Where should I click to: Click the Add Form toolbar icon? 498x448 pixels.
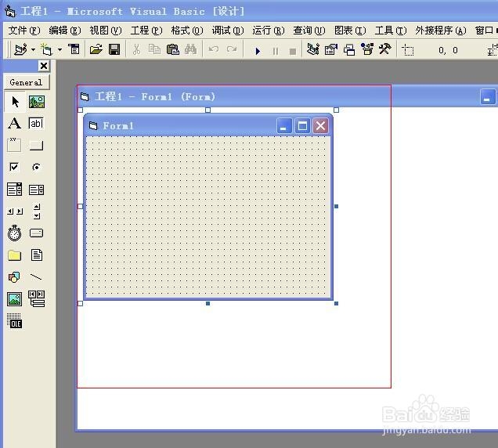(46, 49)
